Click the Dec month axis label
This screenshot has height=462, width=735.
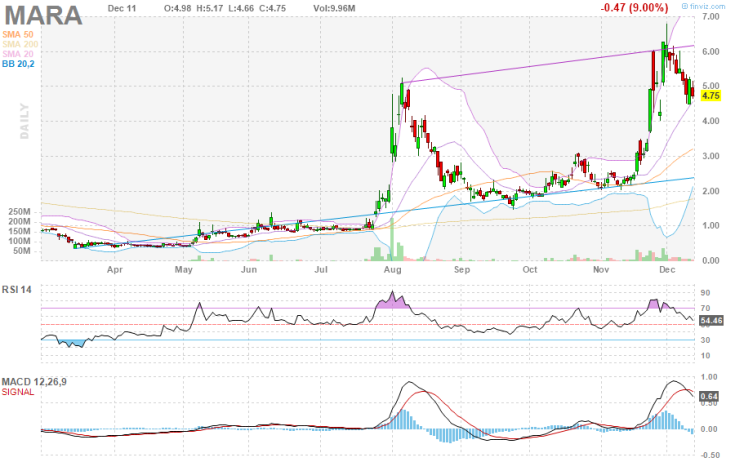click(667, 270)
